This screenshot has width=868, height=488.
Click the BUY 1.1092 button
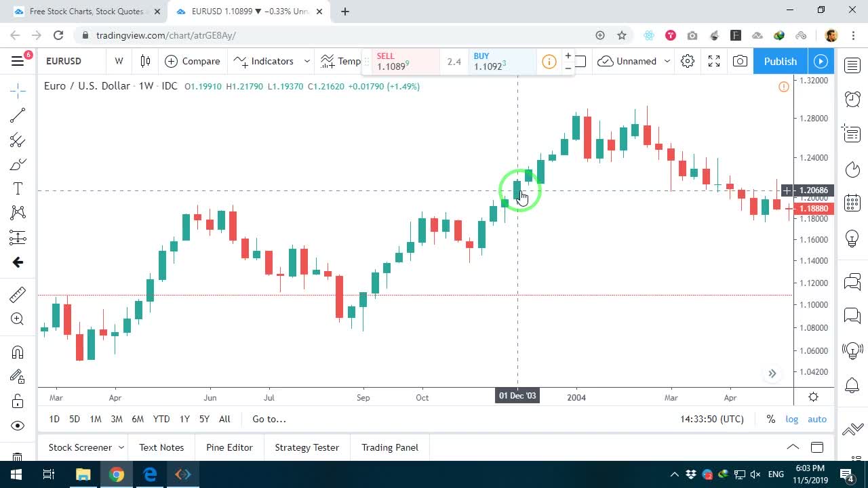click(502, 62)
